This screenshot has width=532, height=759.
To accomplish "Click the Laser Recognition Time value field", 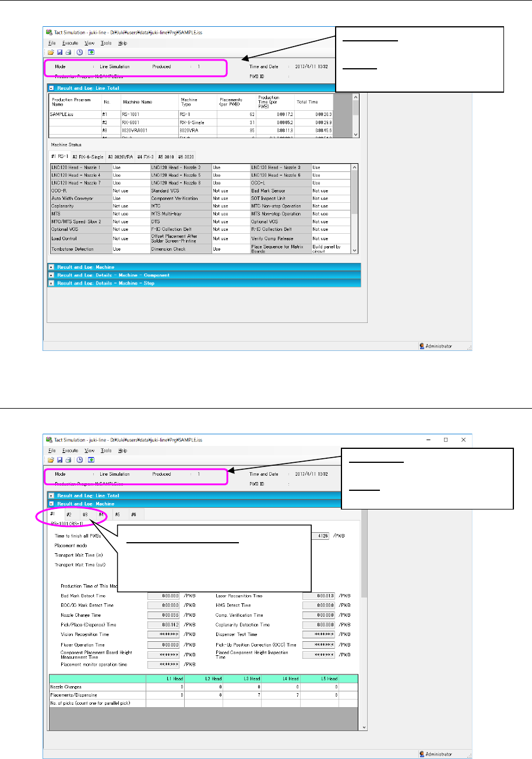I will 320,596.
